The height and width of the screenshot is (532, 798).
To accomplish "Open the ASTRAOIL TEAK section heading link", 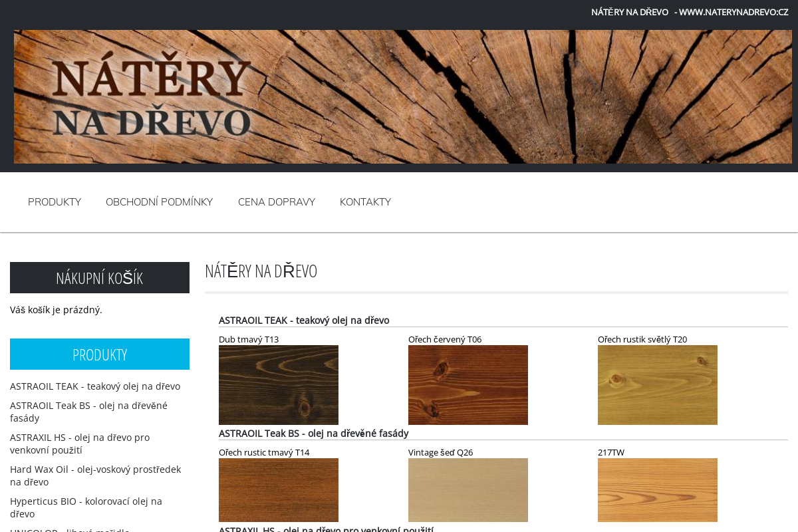I will [x=304, y=320].
